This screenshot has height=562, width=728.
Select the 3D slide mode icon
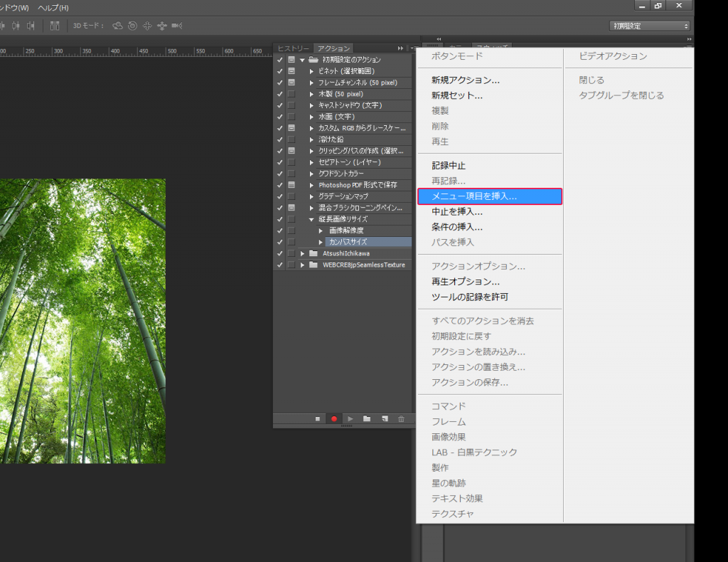pos(162,26)
